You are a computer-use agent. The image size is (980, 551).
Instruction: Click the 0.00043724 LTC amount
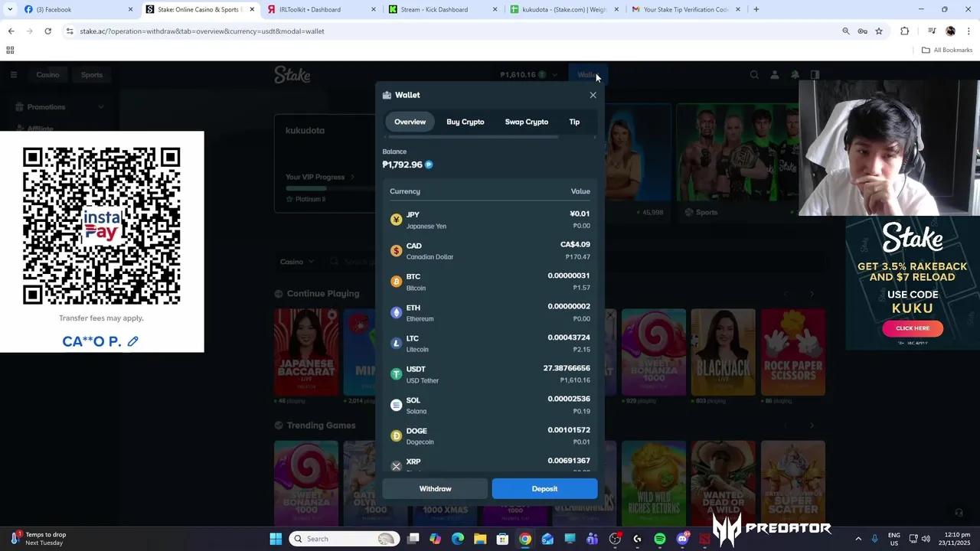coord(569,337)
